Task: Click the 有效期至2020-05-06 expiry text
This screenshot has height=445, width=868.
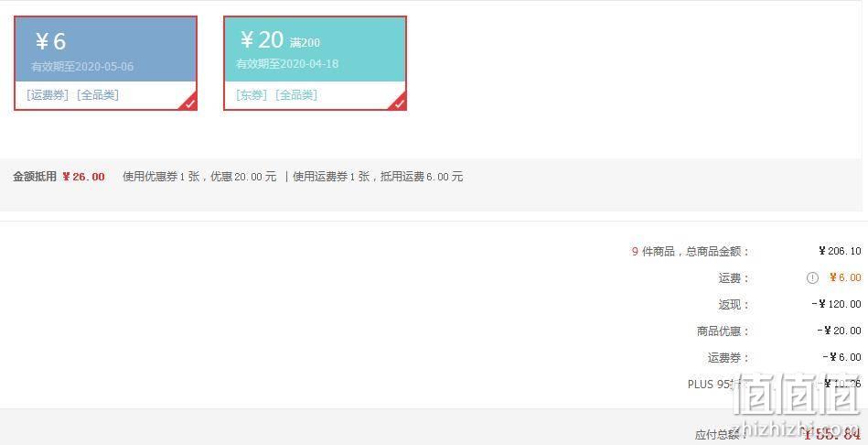Action: point(82,67)
